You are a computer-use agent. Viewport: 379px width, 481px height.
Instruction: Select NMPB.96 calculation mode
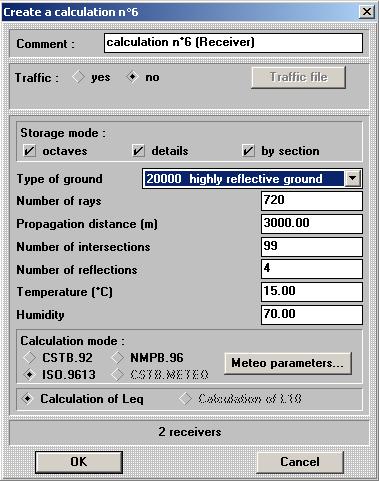pos(117,358)
